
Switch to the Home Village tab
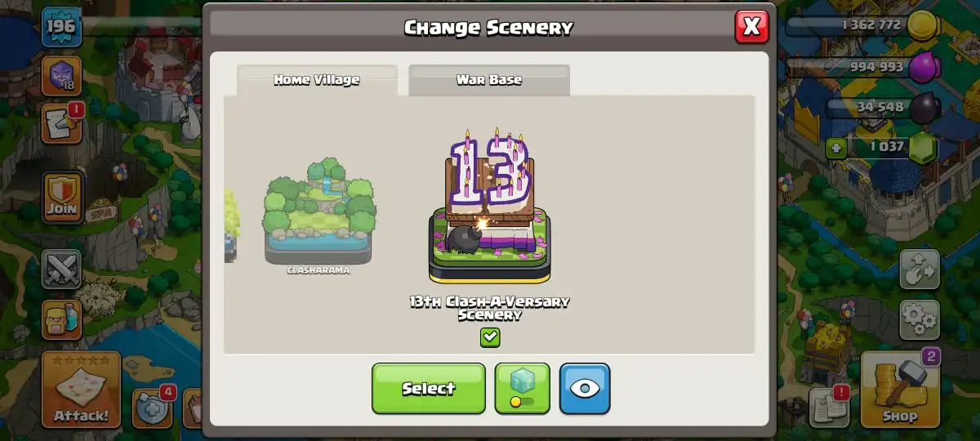tap(317, 80)
